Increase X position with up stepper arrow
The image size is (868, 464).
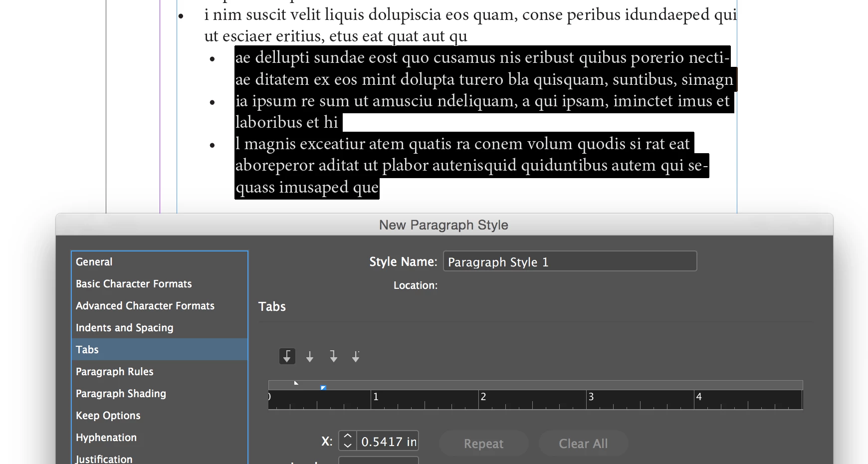click(x=348, y=437)
